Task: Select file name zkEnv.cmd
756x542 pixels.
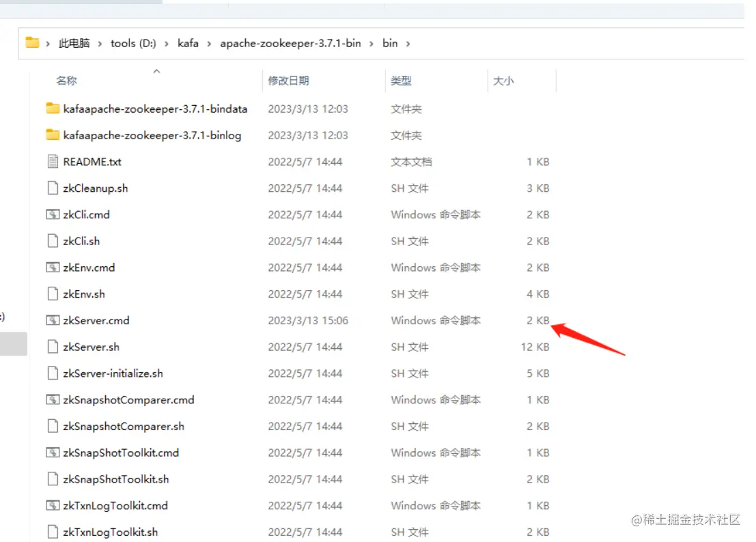Action: (89, 268)
